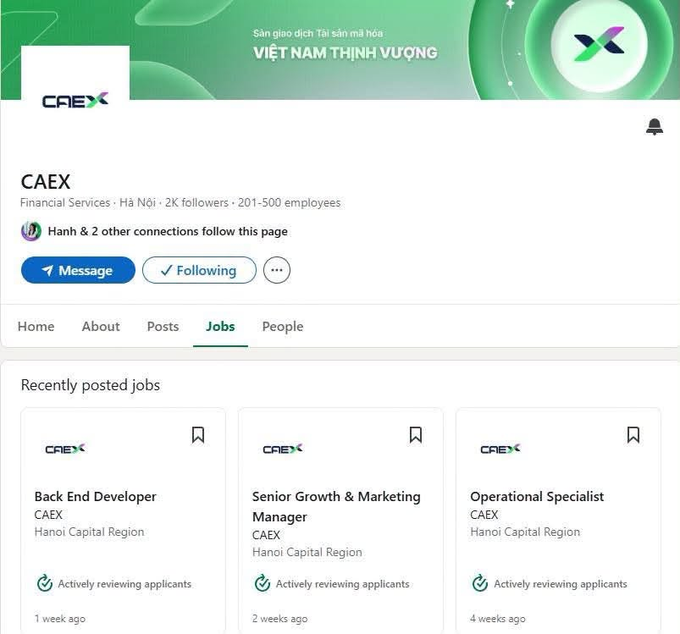Click 'Actively reviewing applicants' on Back End Developer

click(x=125, y=584)
